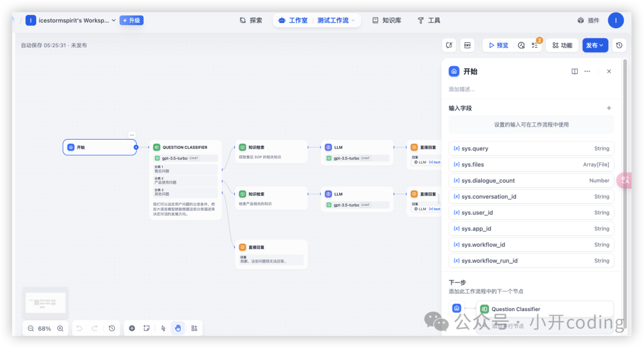Expand 测试工作流 app dropdown
The image size is (644, 348).
point(336,20)
